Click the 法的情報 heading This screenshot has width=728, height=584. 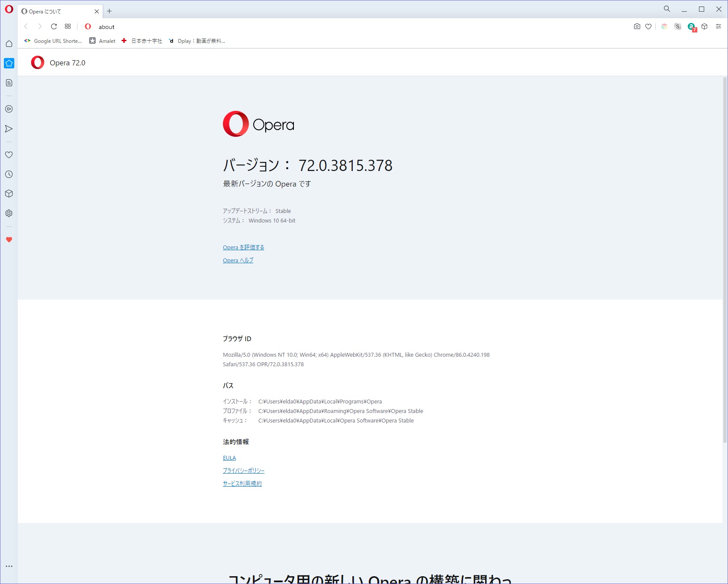(236, 442)
